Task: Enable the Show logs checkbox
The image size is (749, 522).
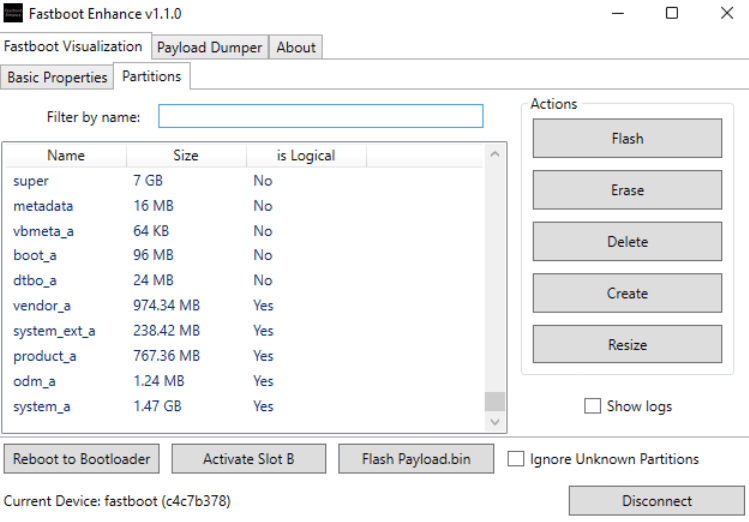Action: point(592,406)
